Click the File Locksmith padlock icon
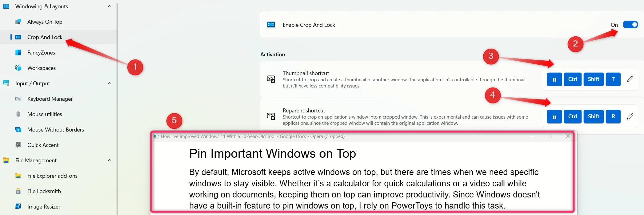644x215 pixels. [18, 191]
